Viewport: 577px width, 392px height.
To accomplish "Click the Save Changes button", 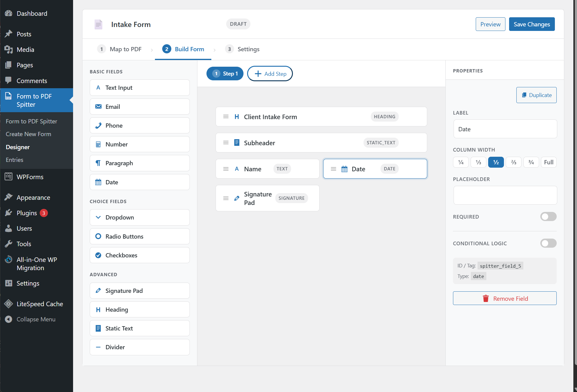I will (532, 24).
